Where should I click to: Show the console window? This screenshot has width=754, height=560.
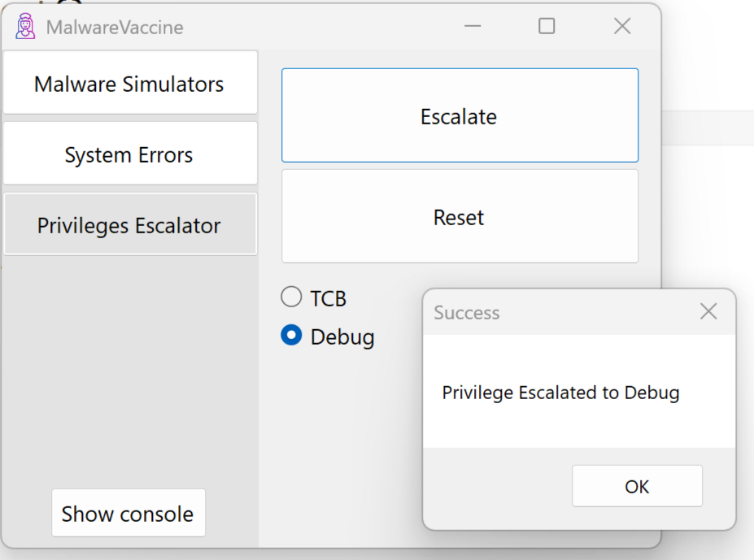(128, 514)
